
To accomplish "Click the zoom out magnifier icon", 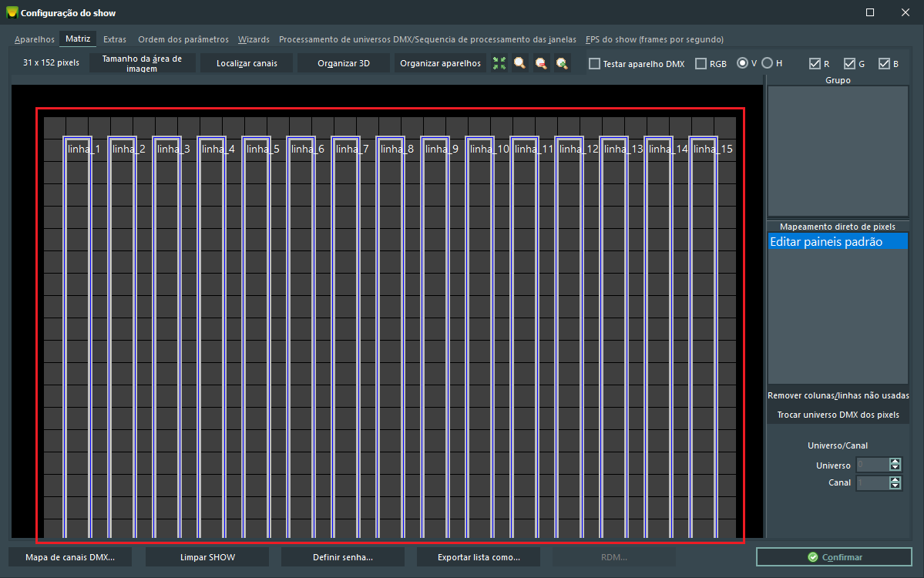I will point(541,64).
